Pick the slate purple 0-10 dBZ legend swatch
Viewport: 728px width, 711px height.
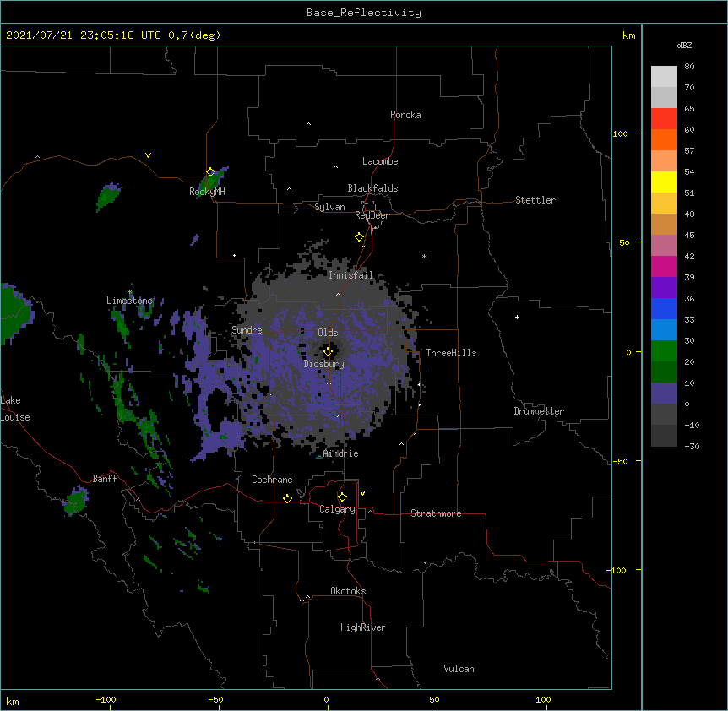tap(664, 393)
